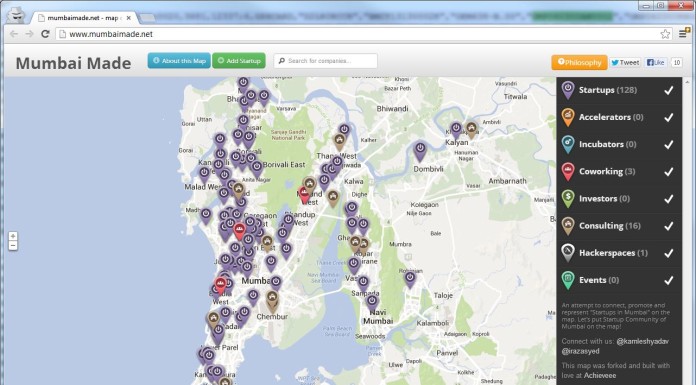
Task: Reload the page with the browser refresh icon
Action: (x=45, y=34)
